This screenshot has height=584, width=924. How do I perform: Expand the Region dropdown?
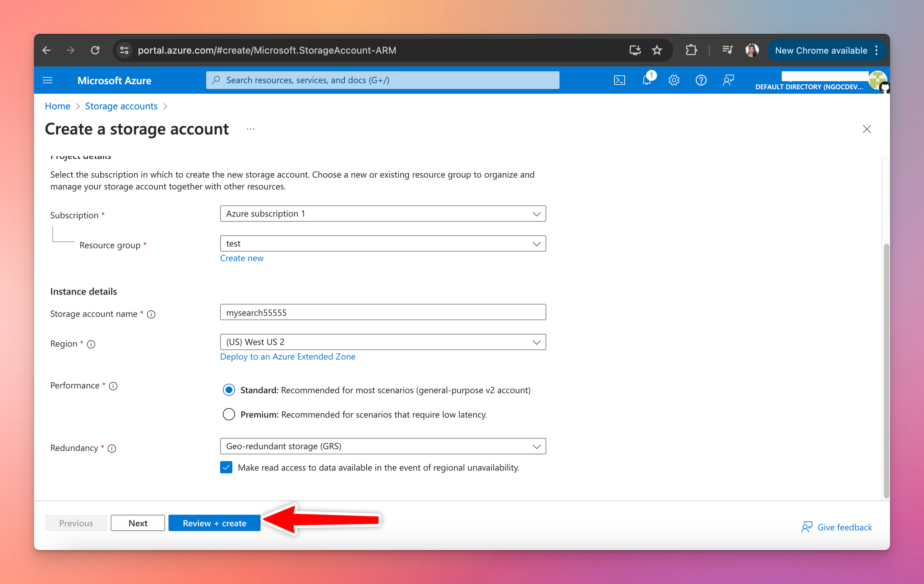[383, 342]
